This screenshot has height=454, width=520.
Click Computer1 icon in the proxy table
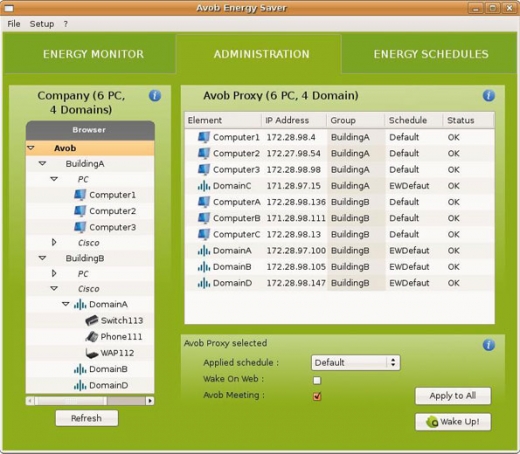tap(204, 137)
